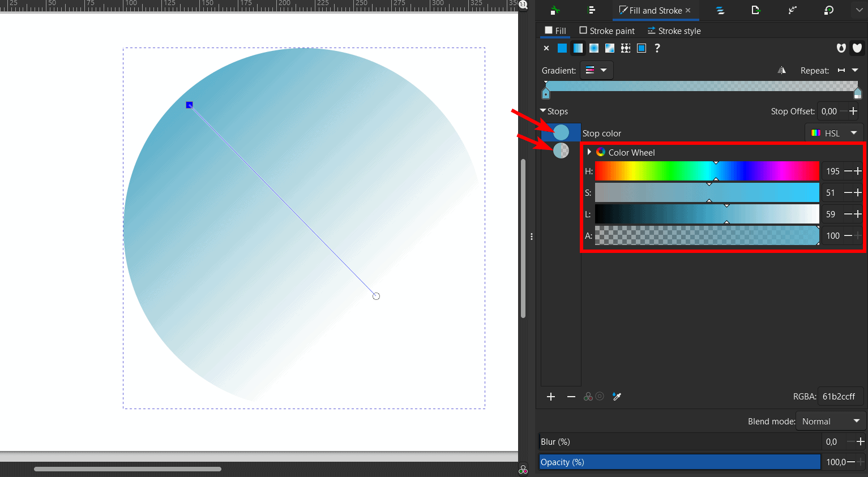868x477 pixels.
Task: Select the Fill and Stroke tab
Action: pyautogui.click(x=655, y=10)
